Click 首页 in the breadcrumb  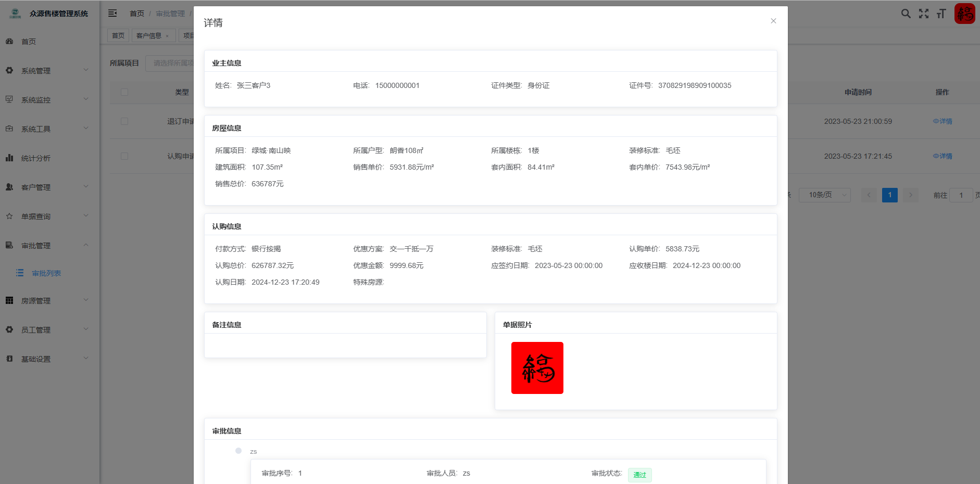[x=137, y=14]
